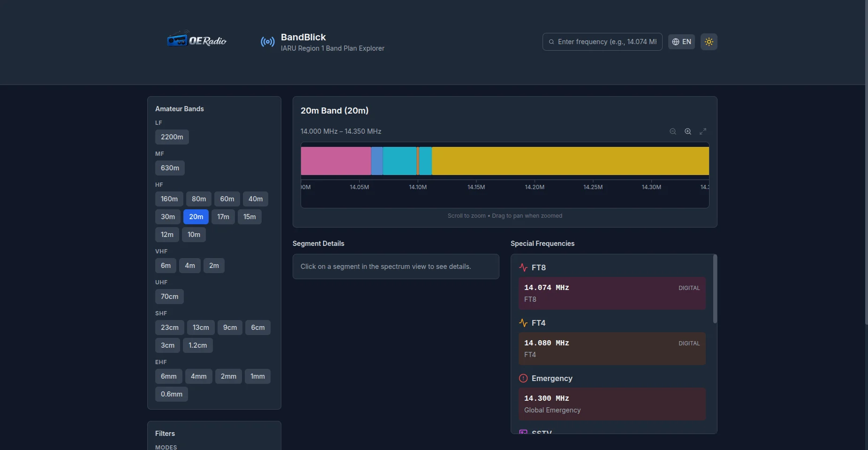Click the Emergency alert circle icon
The height and width of the screenshot is (450, 868).
pyautogui.click(x=523, y=378)
